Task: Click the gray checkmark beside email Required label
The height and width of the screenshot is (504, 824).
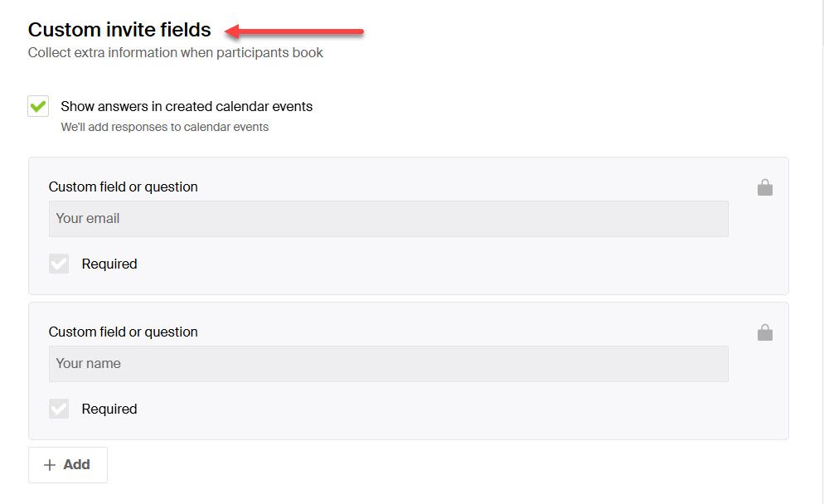Action: click(58, 264)
